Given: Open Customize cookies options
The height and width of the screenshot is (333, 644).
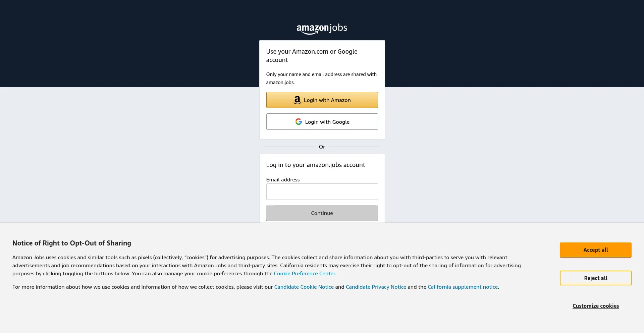Looking at the screenshot, I should coord(595,306).
